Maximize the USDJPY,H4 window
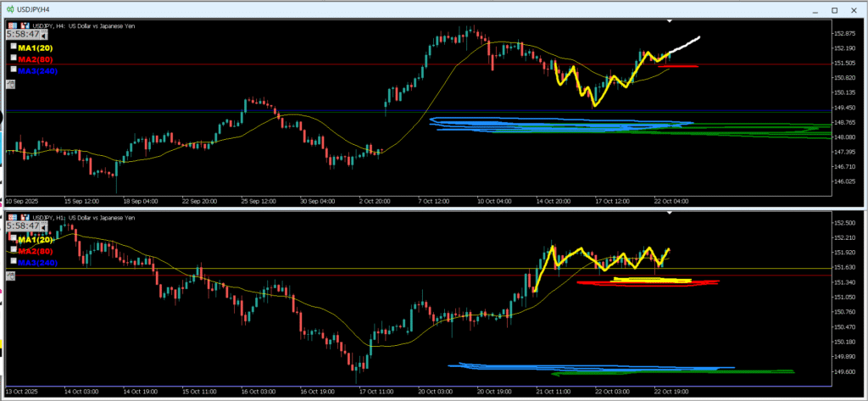This screenshot has width=868, height=401. tap(833, 8)
